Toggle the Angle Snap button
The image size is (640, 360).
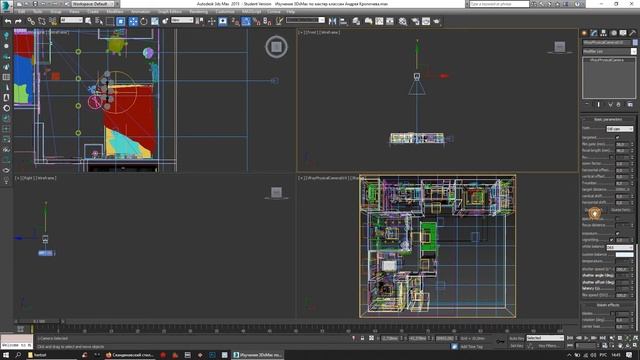point(246,21)
